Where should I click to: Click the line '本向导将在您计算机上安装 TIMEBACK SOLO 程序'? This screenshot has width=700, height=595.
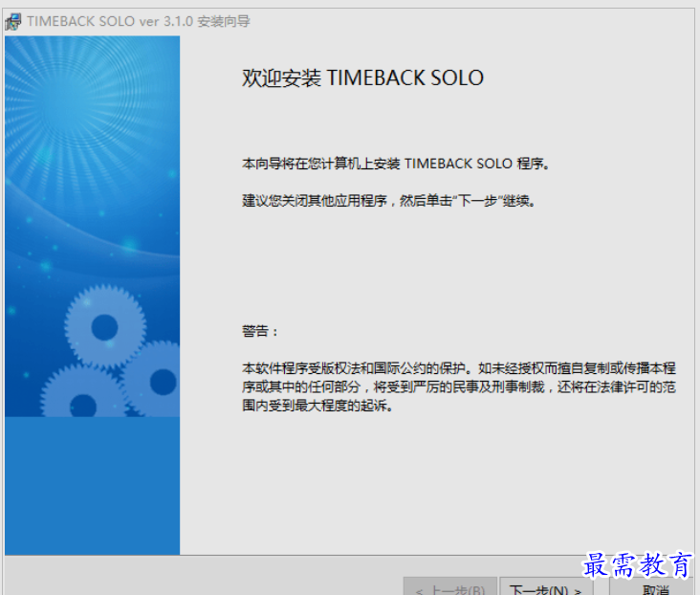point(396,164)
